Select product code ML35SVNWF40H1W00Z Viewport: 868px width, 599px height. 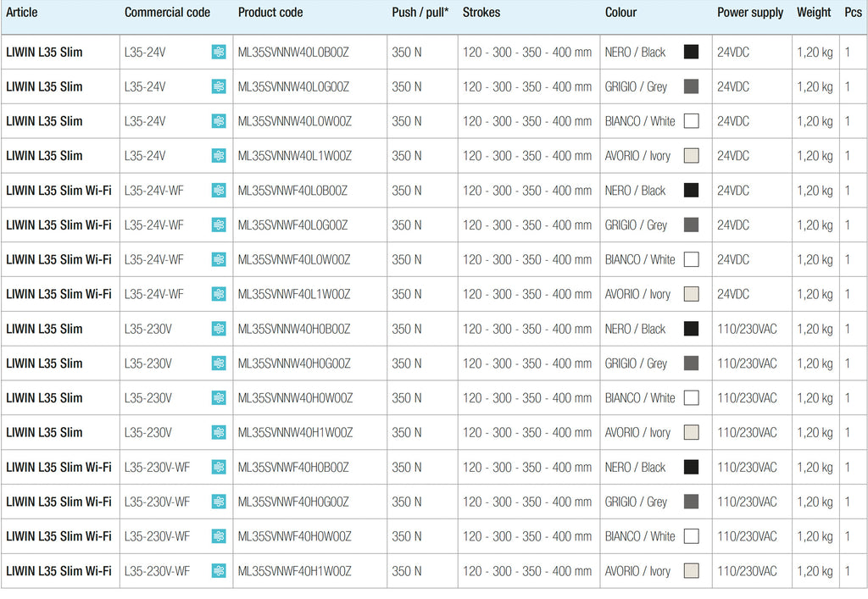pos(294,570)
